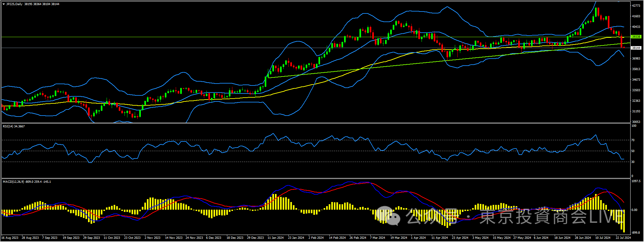
Task: Click the MACD 0.00 scale label
Action: click(x=634, y=210)
